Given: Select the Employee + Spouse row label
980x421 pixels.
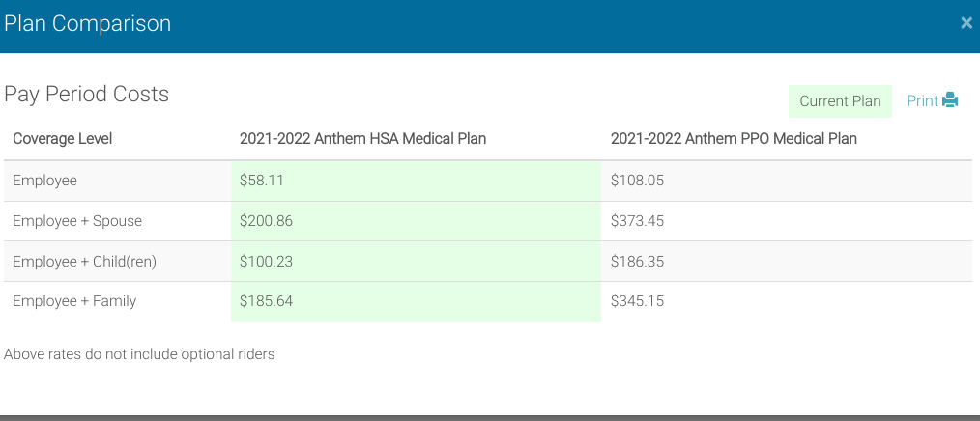Looking at the screenshot, I should pos(77,221).
